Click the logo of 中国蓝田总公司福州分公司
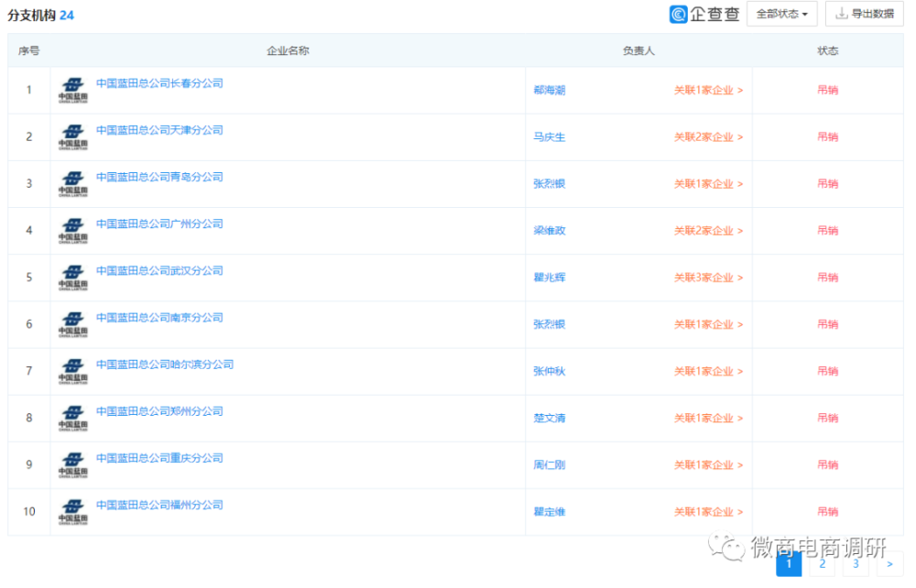The height and width of the screenshot is (588, 916). [73, 512]
